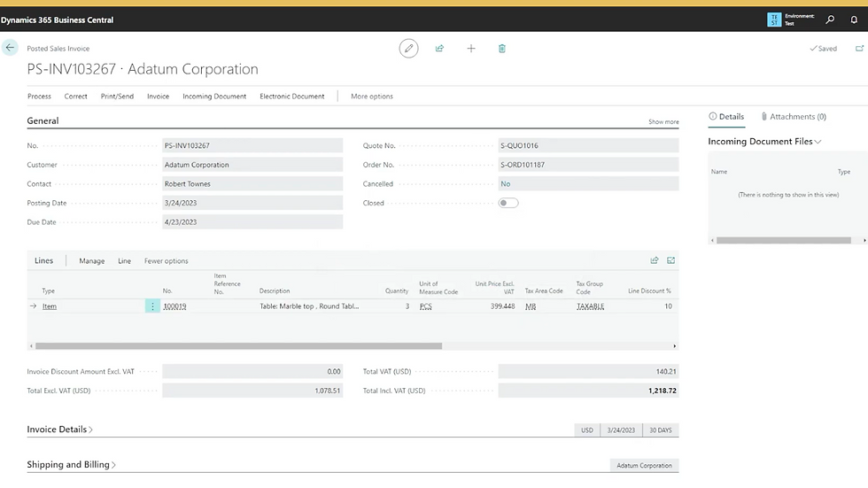Click the USD summary tag

(586, 430)
